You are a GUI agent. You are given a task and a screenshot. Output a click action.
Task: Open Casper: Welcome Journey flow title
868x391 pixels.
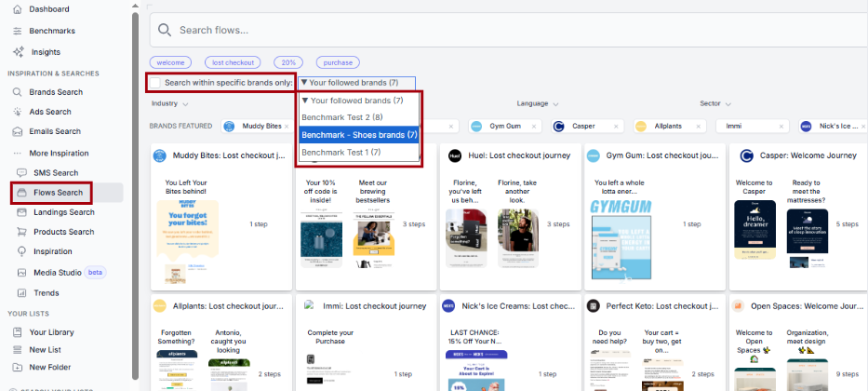[x=808, y=155]
